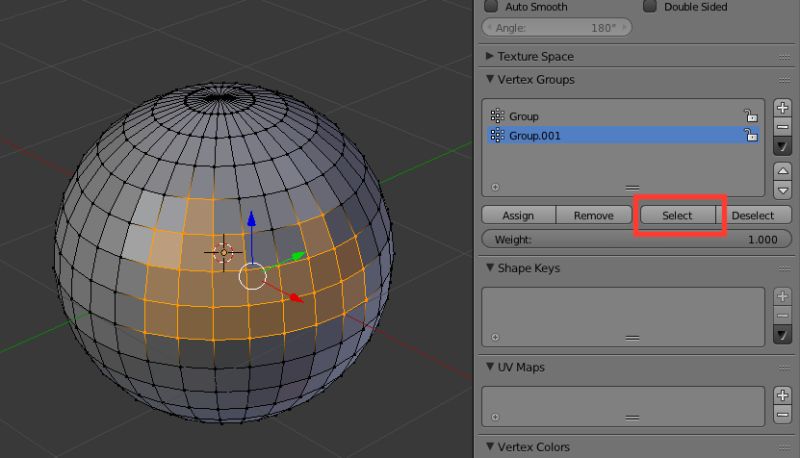The image size is (800, 458).
Task: Click the Angle 180° field
Action: [557, 28]
